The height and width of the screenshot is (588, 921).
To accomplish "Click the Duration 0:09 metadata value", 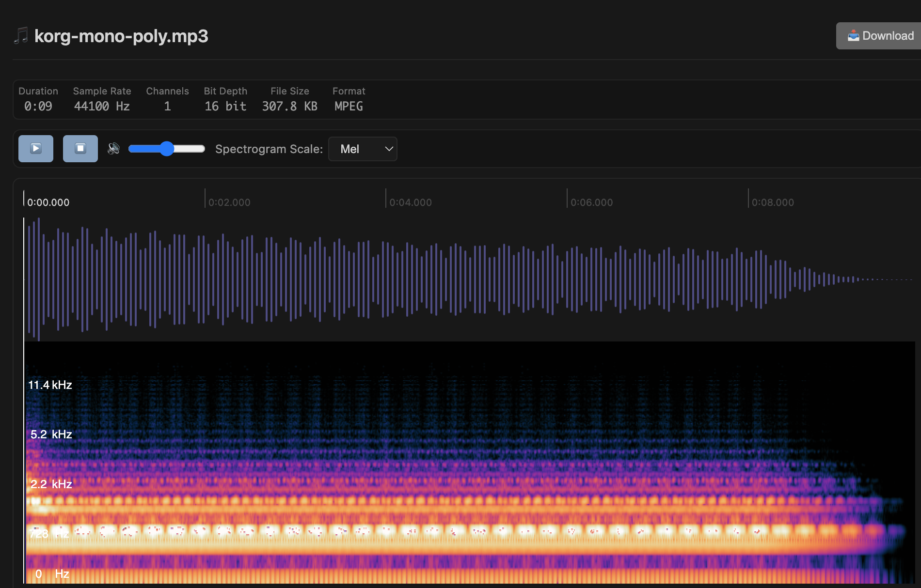I will [38, 106].
